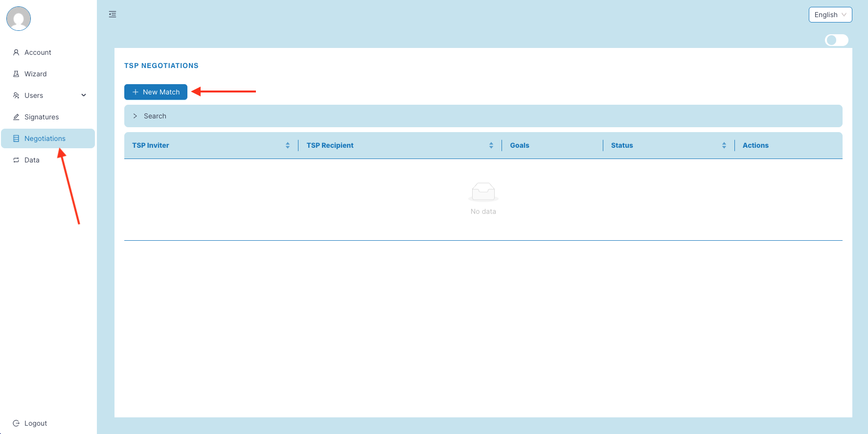Click the Users group icon
868x434 pixels.
[x=16, y=95]
